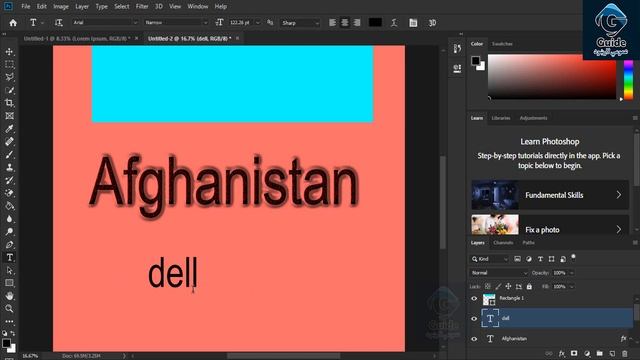The height and width of the screenshot is (360, 640).
Task: Toggle lock position
Action: 508,287
